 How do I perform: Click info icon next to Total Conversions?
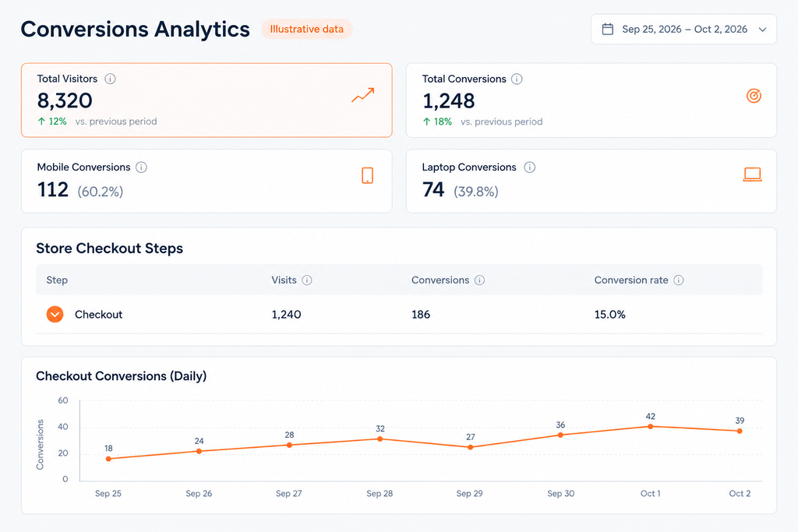[x=517, y=79]
